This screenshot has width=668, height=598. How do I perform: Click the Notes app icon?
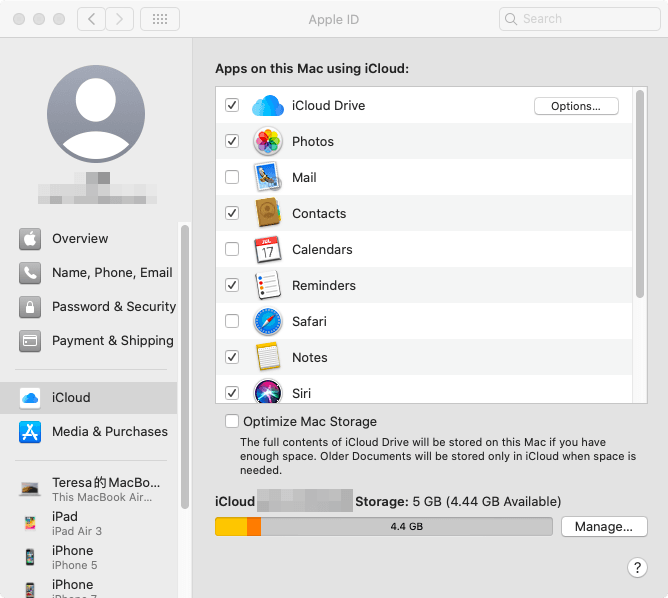268,358
